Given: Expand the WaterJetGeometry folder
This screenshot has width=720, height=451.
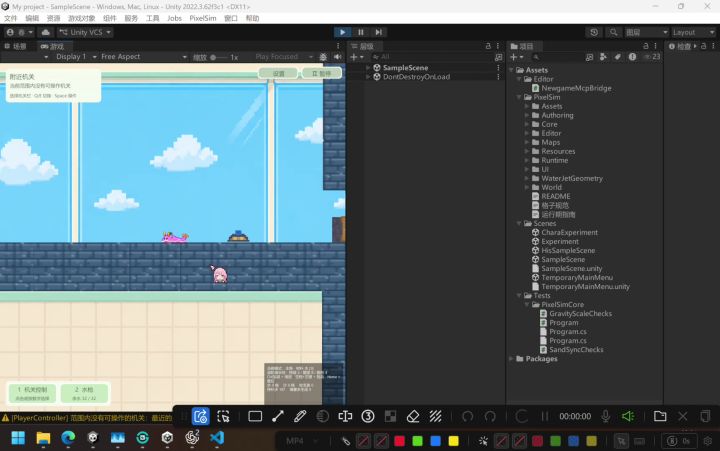Looking at the screenshot, I should [527, 178].
